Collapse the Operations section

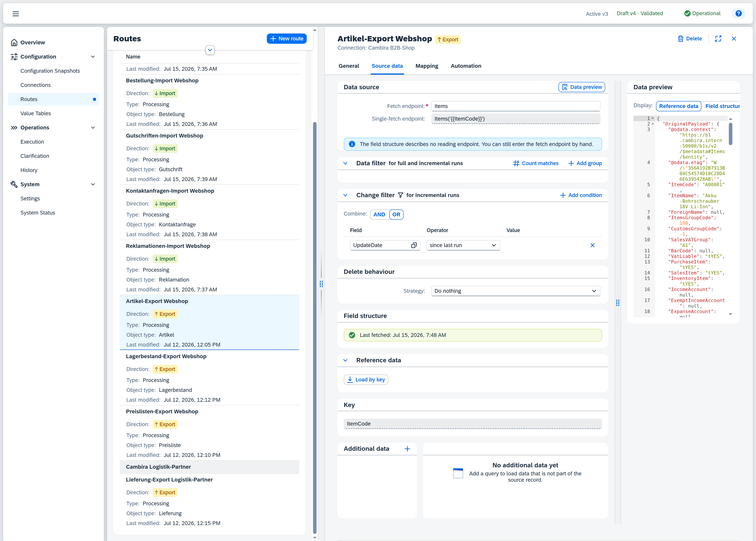[x=93, y=128]
